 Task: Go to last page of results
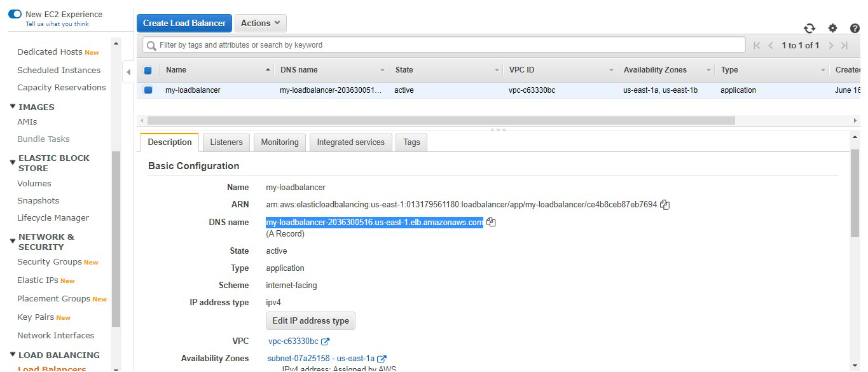(x=844, y=45)
